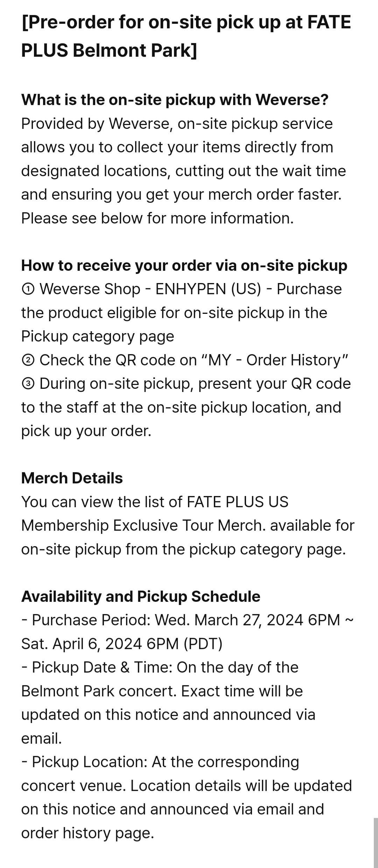Click the "Availability and Pickup Schedule" heading
Viewport: 378px width, 868px height.
pos(141,597)
